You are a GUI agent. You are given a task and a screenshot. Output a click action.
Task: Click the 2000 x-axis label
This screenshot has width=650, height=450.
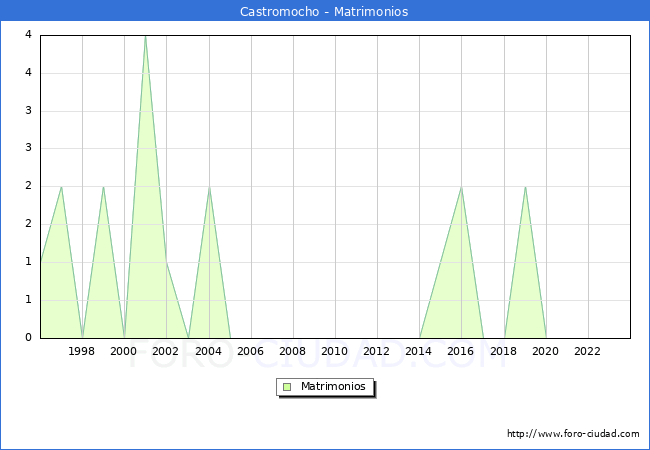124,351
